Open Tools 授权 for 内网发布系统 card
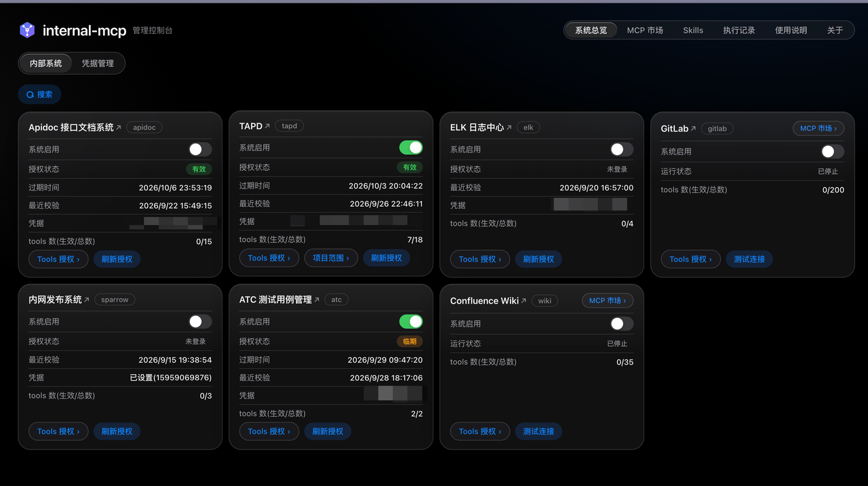 click(58, 431)
